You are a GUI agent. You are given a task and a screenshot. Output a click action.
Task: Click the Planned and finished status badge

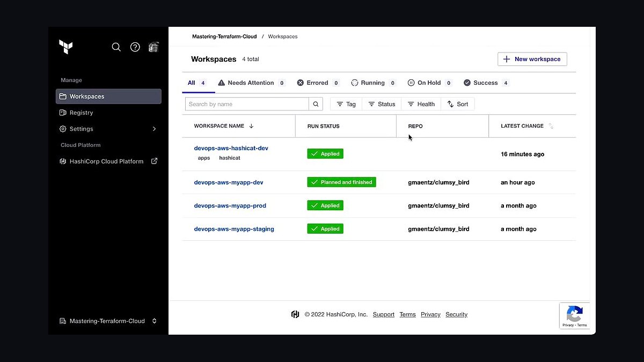(x=342, y=182)
